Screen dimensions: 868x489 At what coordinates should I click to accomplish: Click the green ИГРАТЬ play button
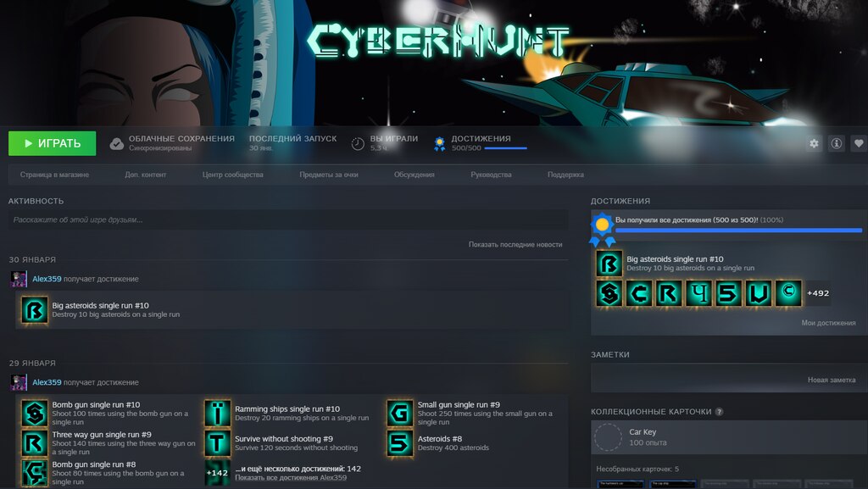pyautogui.click(x=52, y=143)
